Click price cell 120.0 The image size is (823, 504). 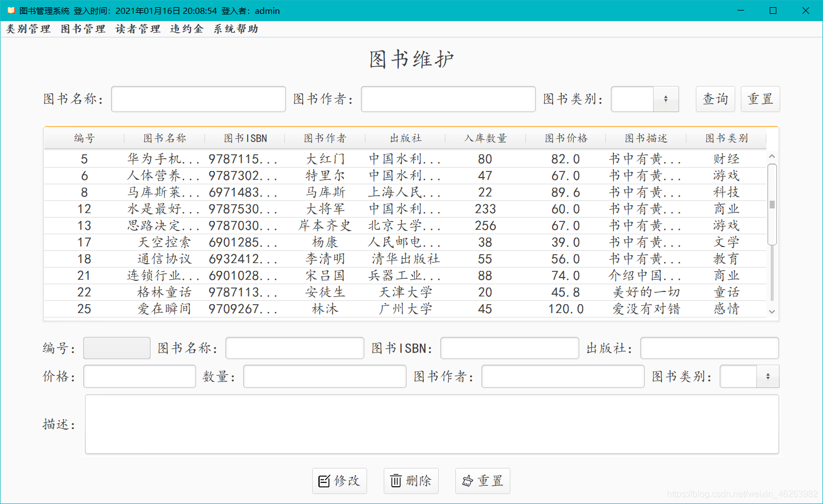click(x=566, y=309)
